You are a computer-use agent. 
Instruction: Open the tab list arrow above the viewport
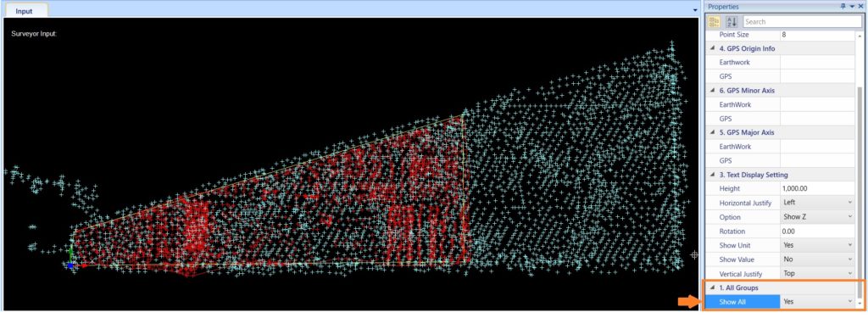[x=695, y=10]
